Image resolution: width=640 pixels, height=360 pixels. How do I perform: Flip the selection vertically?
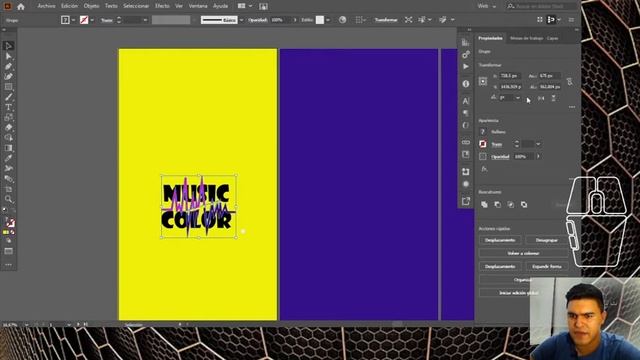553,98
